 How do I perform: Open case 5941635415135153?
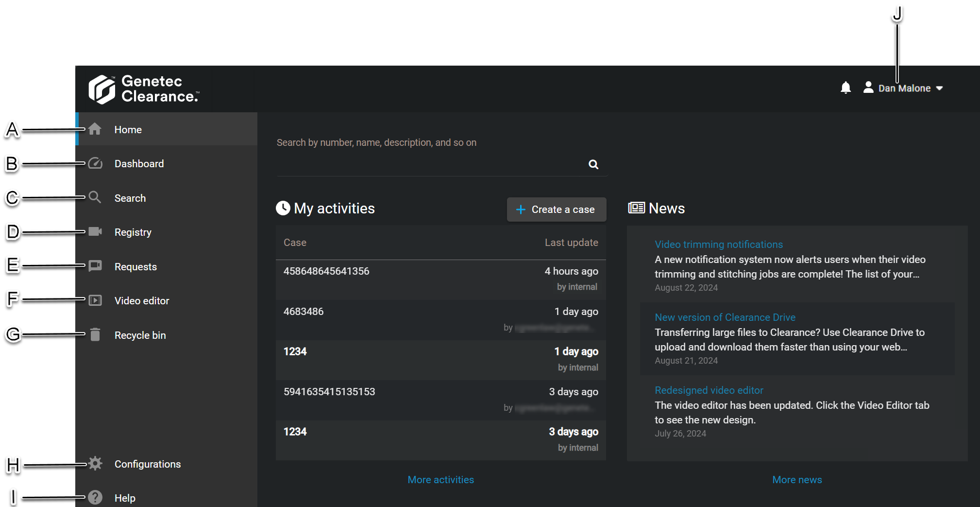(x=441, y=400)
